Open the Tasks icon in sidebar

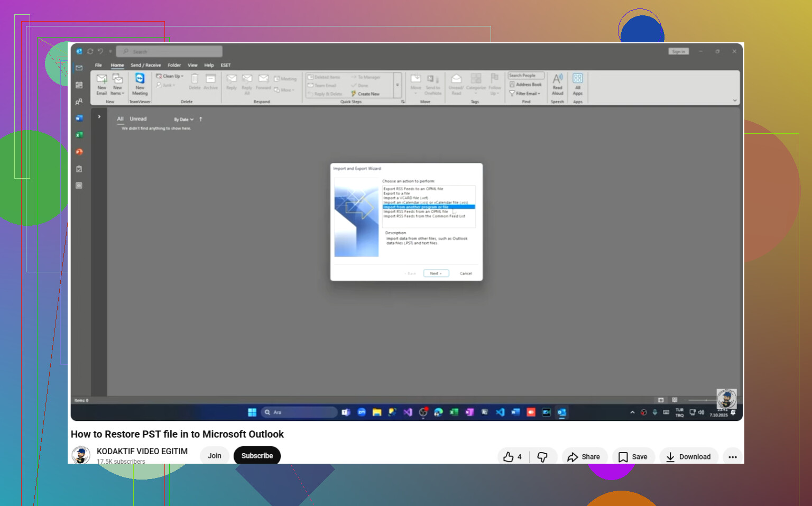pyautogui.click(x=79, y=169)
